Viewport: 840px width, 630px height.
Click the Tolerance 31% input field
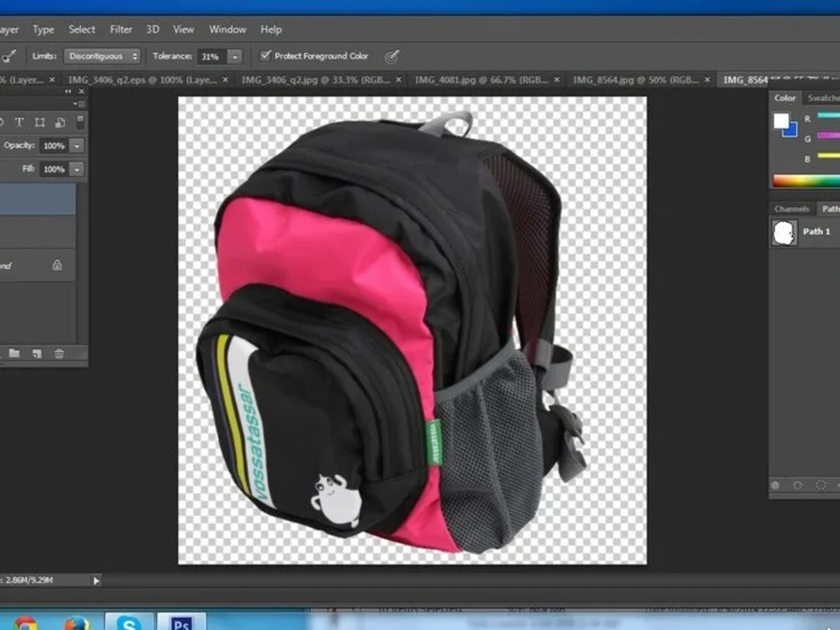(213, 56)
